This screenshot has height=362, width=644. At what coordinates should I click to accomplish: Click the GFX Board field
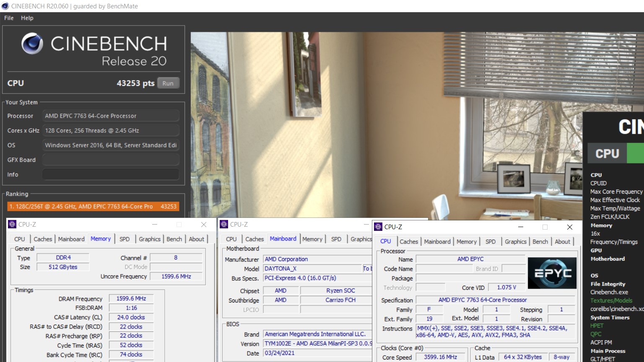click(111, 160)
